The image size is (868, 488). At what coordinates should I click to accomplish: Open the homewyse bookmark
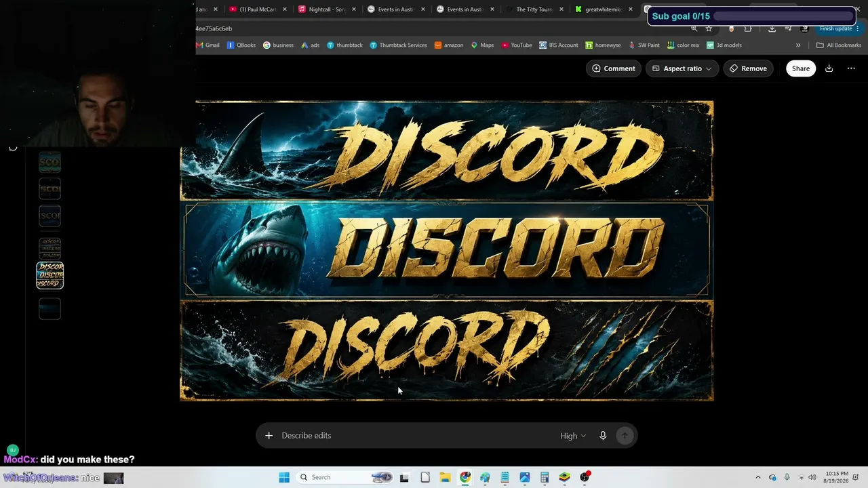603,45
